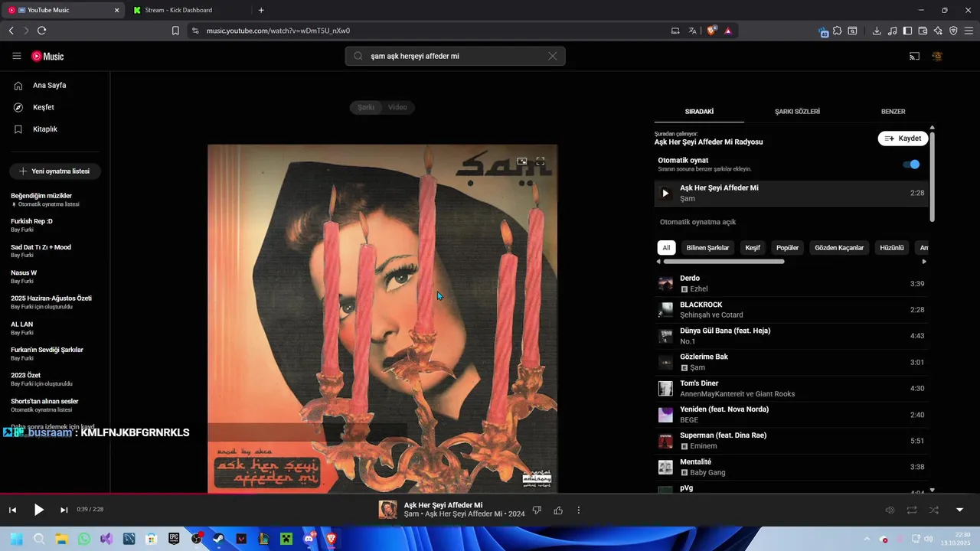Skip to next track
Viewport: 980px width, 551px height.
[64, 510]
